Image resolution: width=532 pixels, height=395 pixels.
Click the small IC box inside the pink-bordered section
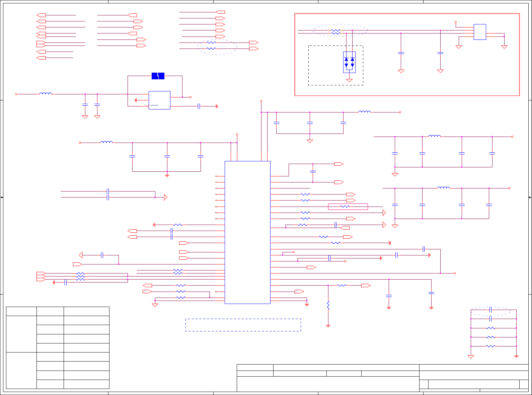pos(480,32)
